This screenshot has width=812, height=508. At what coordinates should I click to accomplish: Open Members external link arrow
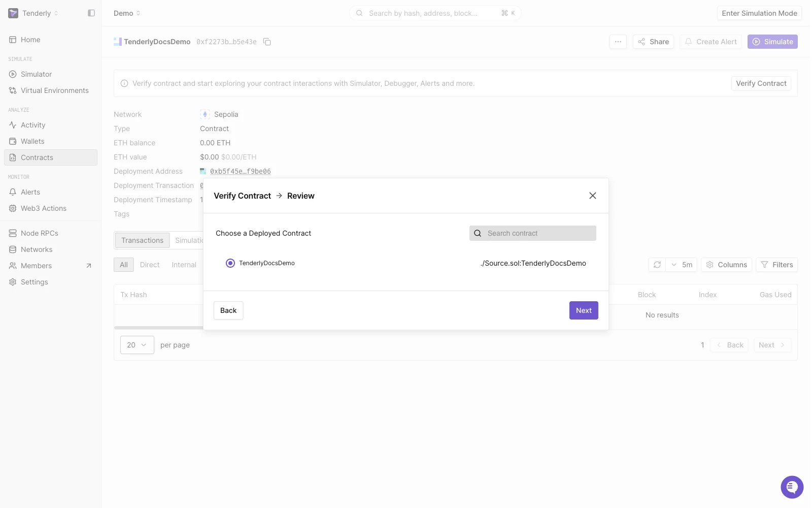(x=89, y=266)
